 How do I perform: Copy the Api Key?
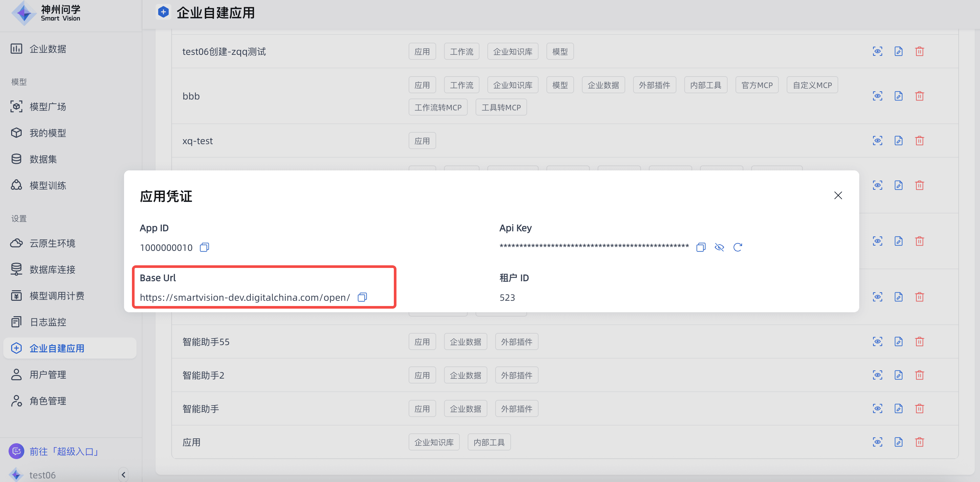point(701,247)
